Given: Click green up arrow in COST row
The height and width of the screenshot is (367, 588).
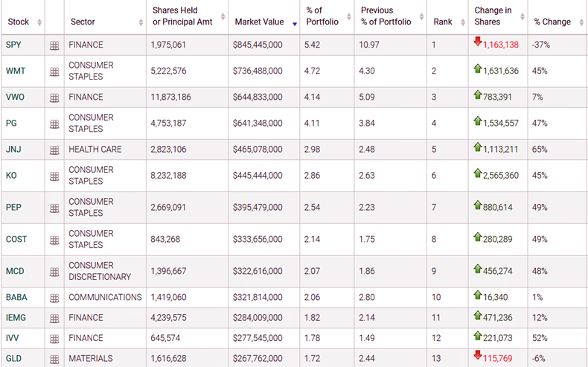Looking at the screenshot, I should tap(478, 237).
